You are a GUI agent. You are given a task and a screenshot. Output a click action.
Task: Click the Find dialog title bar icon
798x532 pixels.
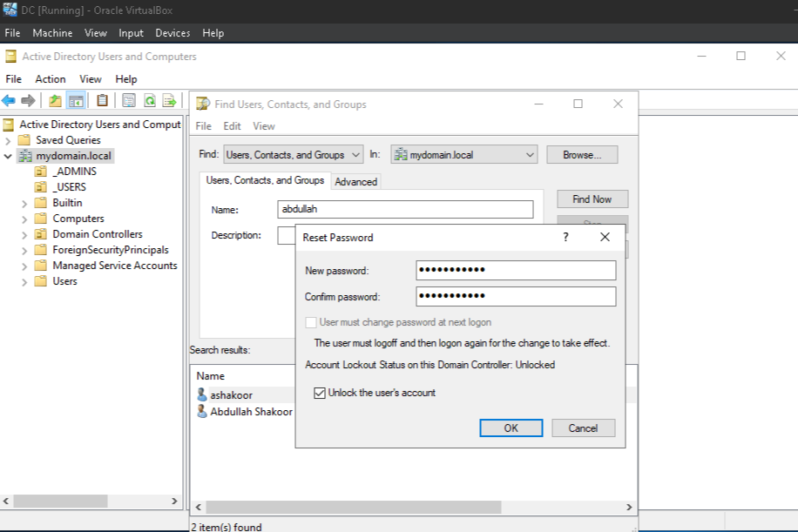(x=203, y=104)
